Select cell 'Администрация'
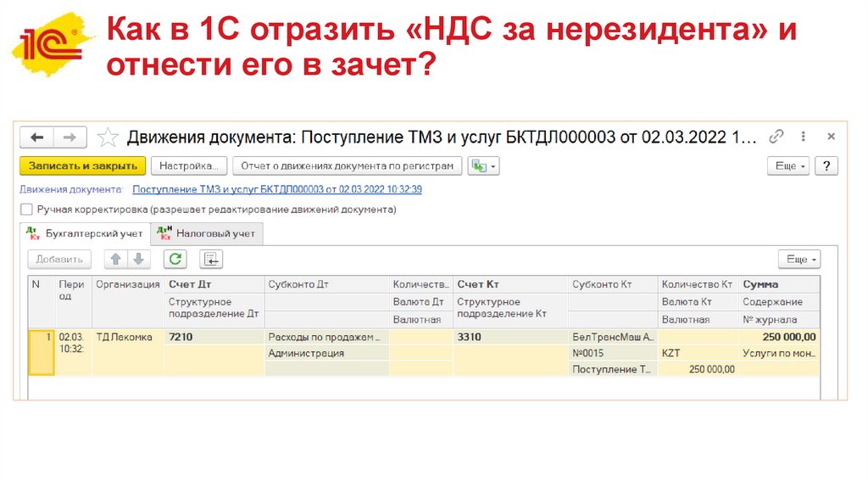 coord(326,353)
